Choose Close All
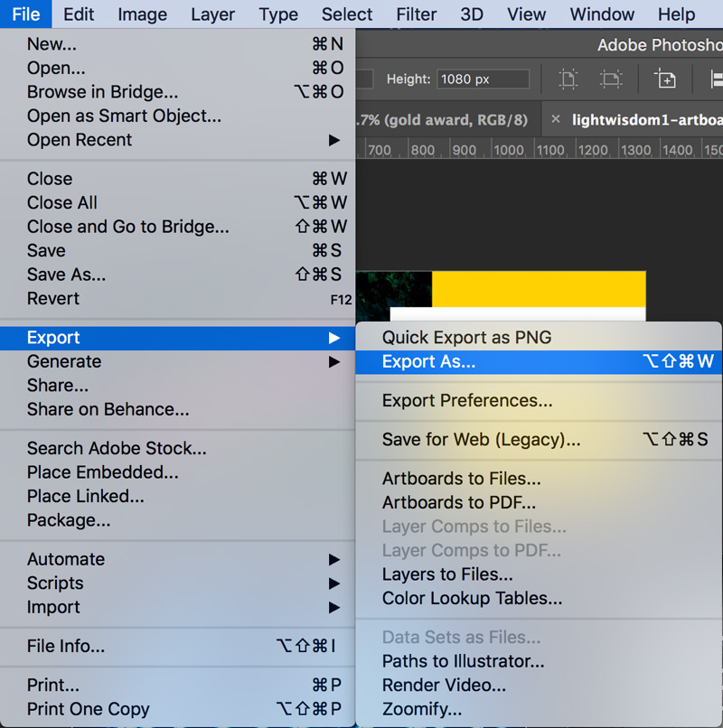 click(x=177, y=203)
